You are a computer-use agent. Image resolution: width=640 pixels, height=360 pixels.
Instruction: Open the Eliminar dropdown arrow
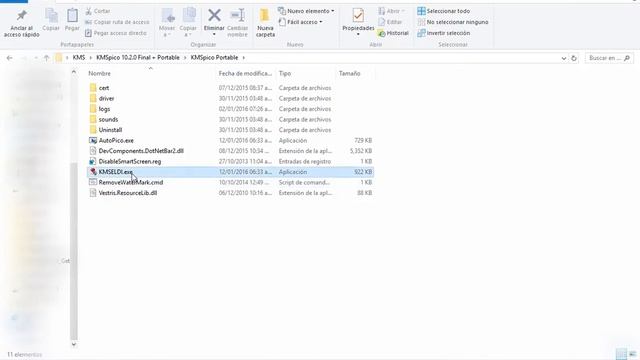(214, 34)
